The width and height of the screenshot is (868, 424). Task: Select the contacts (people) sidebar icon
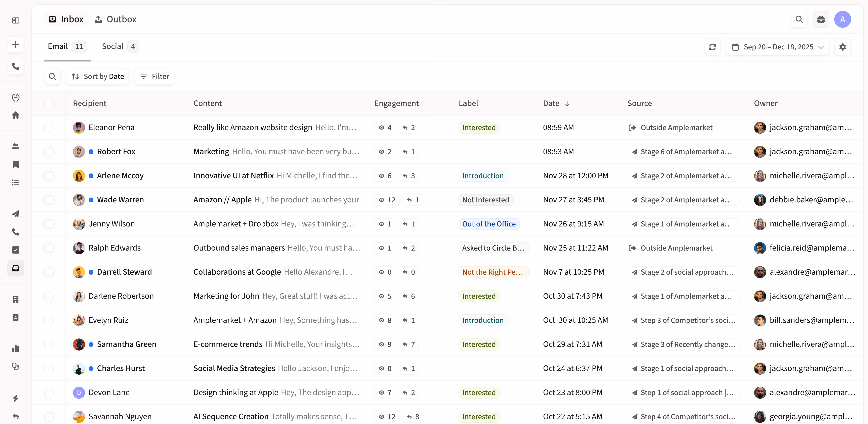tap(16, 146)
